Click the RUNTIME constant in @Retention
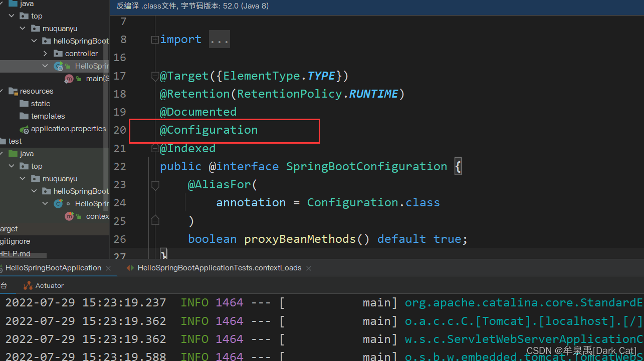The image size is (644, 361). [373, 94]
